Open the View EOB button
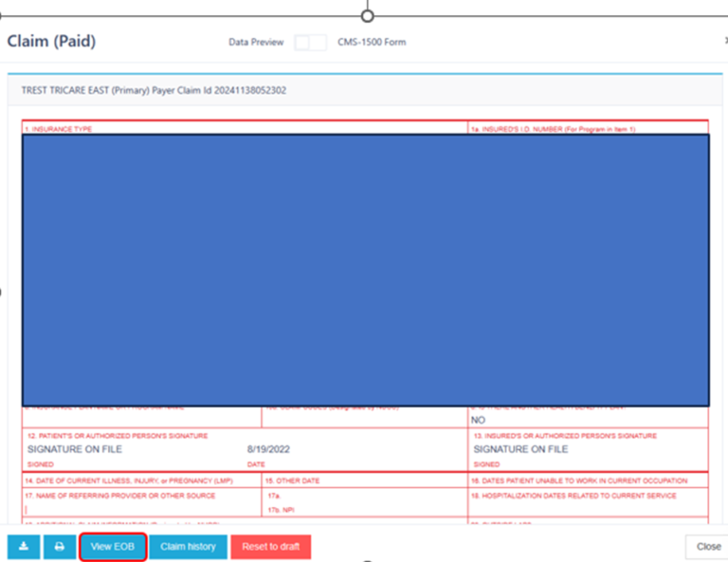This screenshot has height=562, width=728. [113, 547]
